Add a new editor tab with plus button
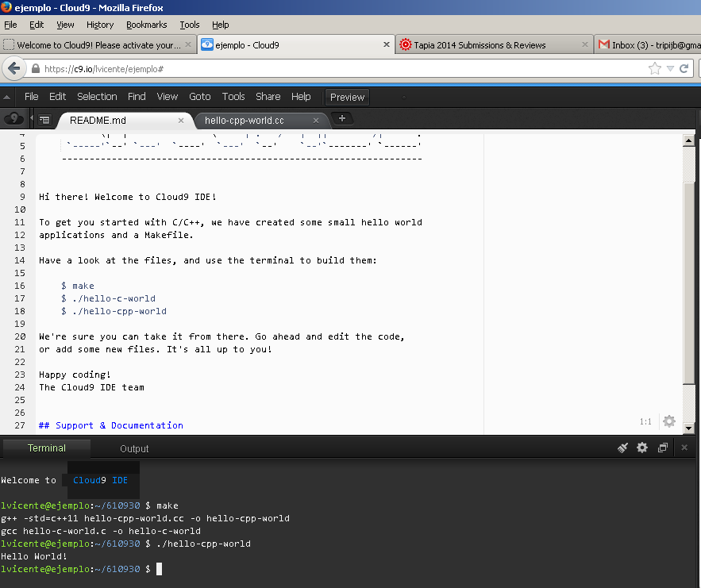Viewport: 701px width, 588px height. point(342,119)
